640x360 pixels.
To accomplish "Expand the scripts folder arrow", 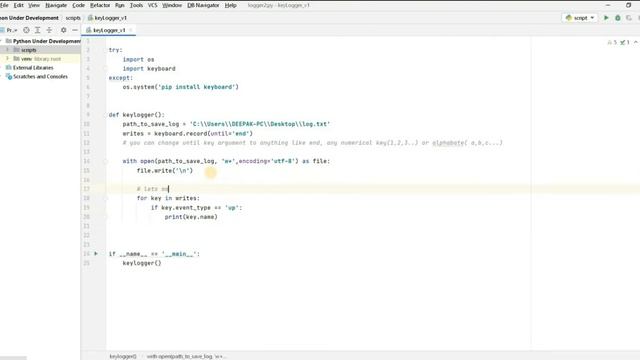I will (x=7, y=50).
